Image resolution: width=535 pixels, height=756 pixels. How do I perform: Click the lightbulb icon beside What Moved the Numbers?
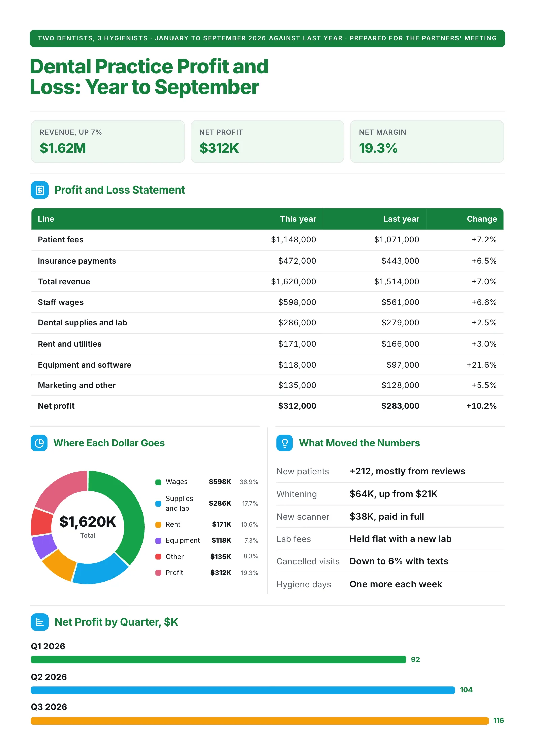coord(285,443)
